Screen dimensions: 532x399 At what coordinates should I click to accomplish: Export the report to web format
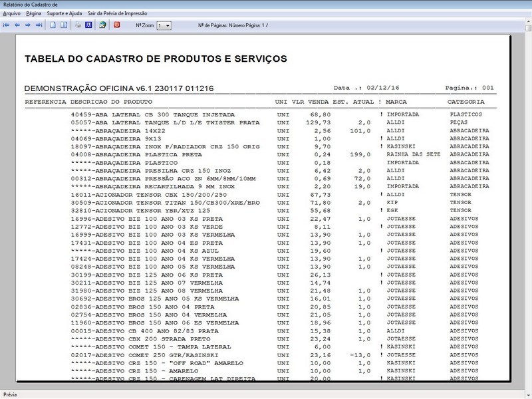[102, 25]
